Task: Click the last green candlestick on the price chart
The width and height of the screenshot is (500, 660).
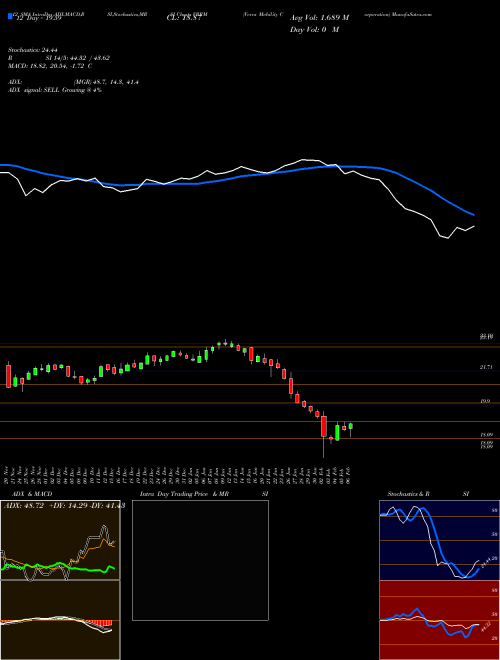Action: (351, 426)
